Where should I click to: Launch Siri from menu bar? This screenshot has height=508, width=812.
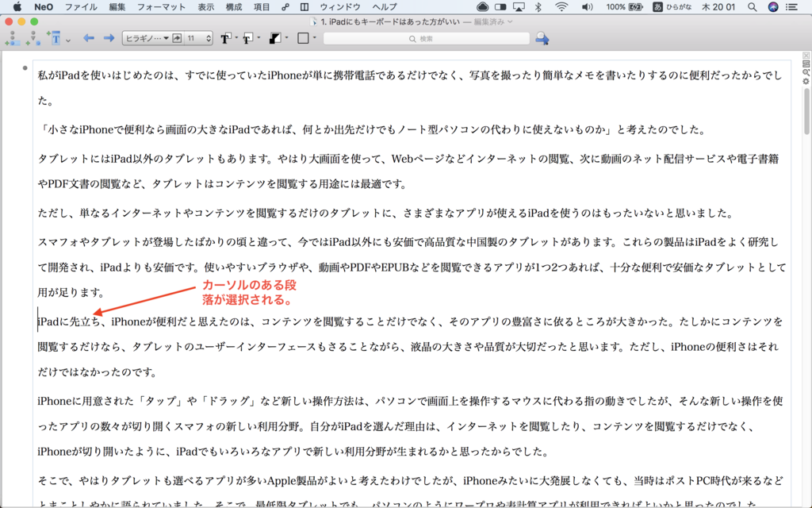[x=772, y=6]
